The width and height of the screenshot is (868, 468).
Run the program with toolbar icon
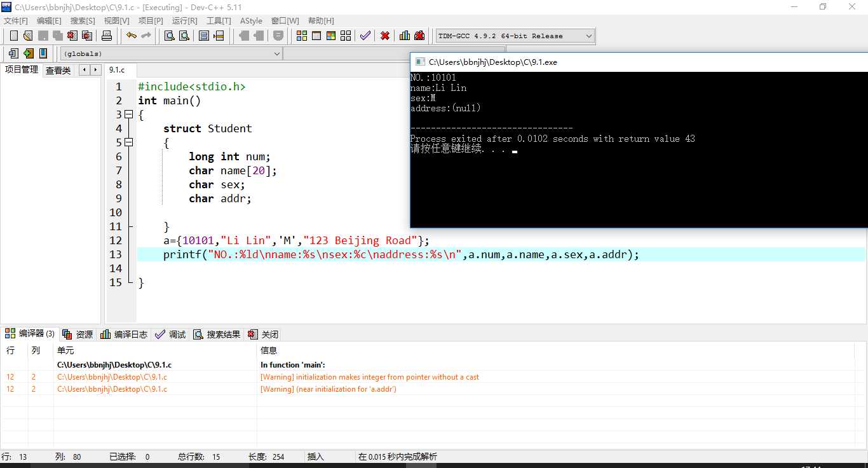tap(316, 36)
